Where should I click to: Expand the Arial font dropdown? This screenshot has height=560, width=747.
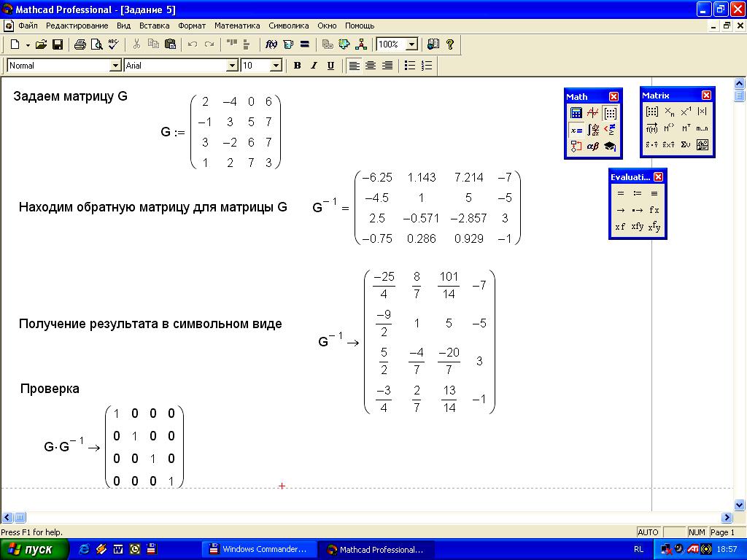(232, 66)
